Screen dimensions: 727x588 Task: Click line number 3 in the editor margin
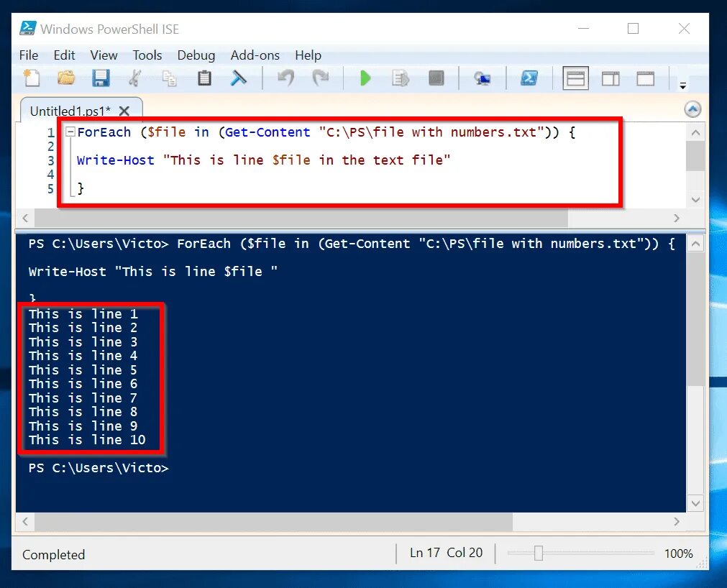50,161
